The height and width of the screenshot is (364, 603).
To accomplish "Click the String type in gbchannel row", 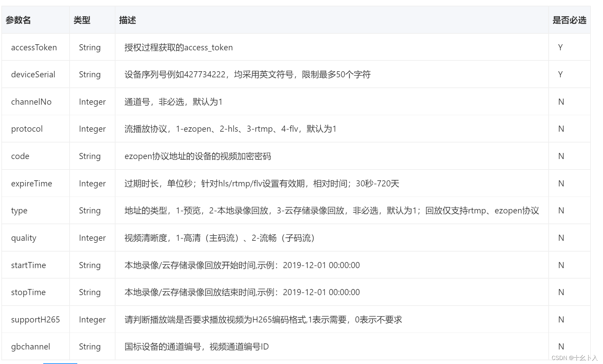I will click(x=90, y=347).
